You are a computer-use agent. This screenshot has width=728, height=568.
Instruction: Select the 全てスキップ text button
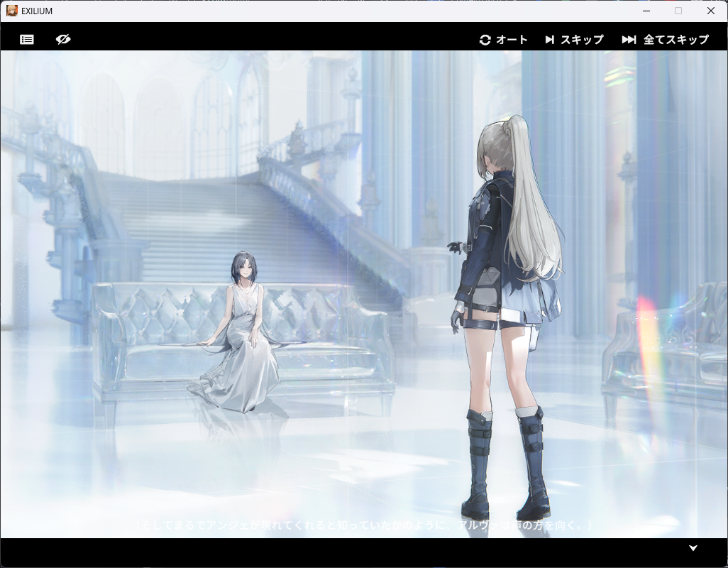click(x=675, y=40)
